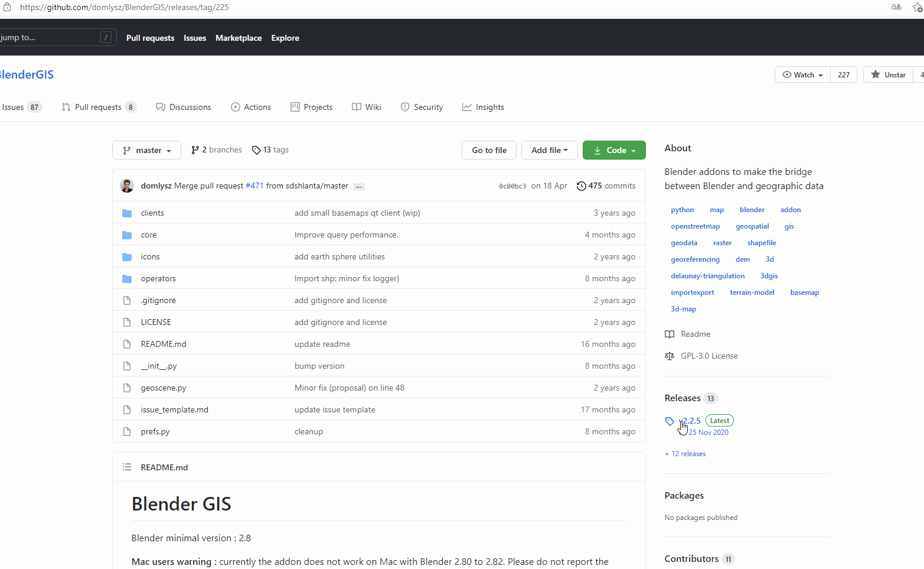
Task: Open the 13 tags link
Action: click(x=270, y=150)
